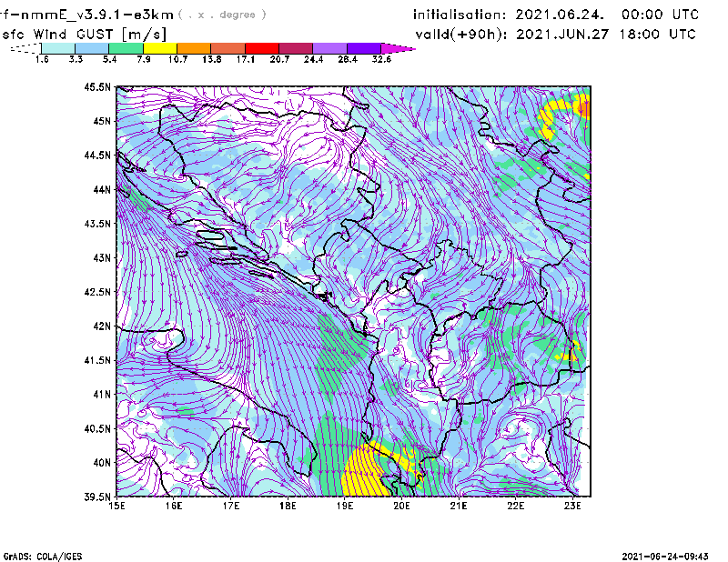The image size is (728, 562).
Task: Click the legend value "7.9"
Action: [144, 59]
